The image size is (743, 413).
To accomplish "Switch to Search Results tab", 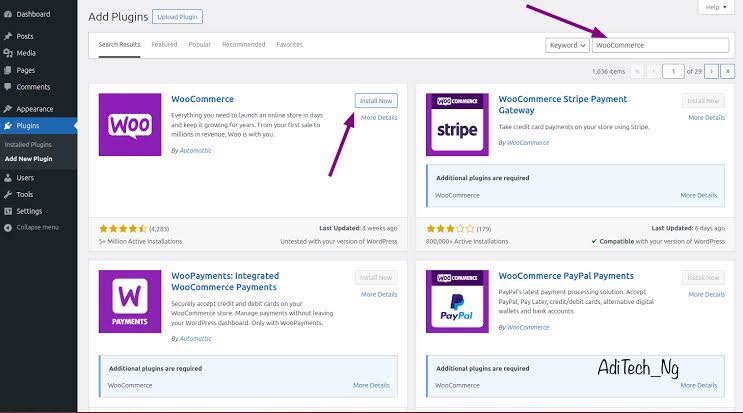I will click(x=119, y=45).
